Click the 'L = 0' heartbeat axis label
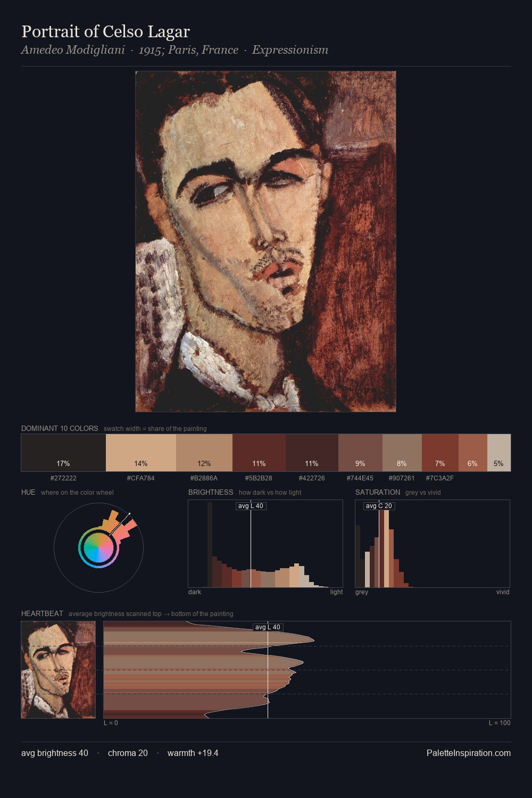 [x=111, y=723]
